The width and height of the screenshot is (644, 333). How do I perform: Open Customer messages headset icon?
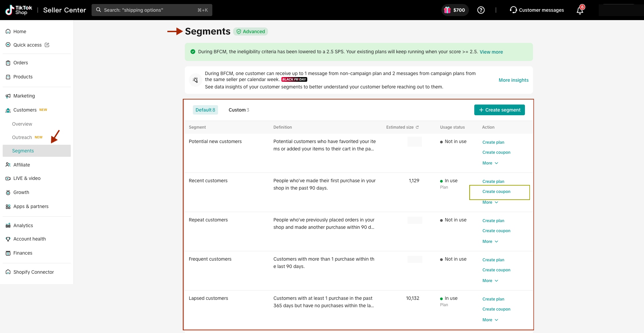(x=513, y=10)
